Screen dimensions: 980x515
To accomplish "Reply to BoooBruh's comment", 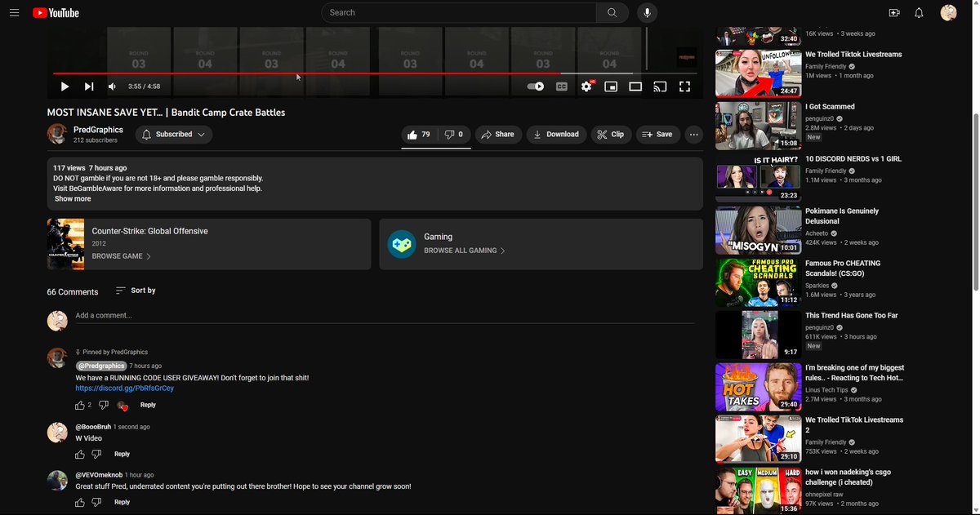I will pyautogui.click(x=122, y=455).
